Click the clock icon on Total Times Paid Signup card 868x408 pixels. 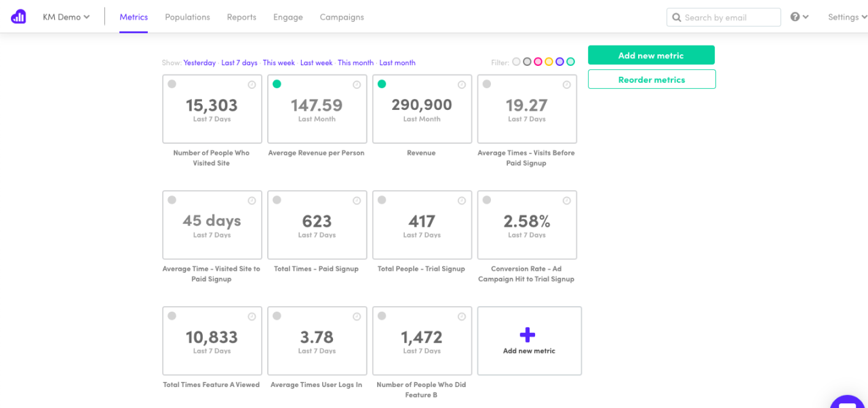[356, 200]
